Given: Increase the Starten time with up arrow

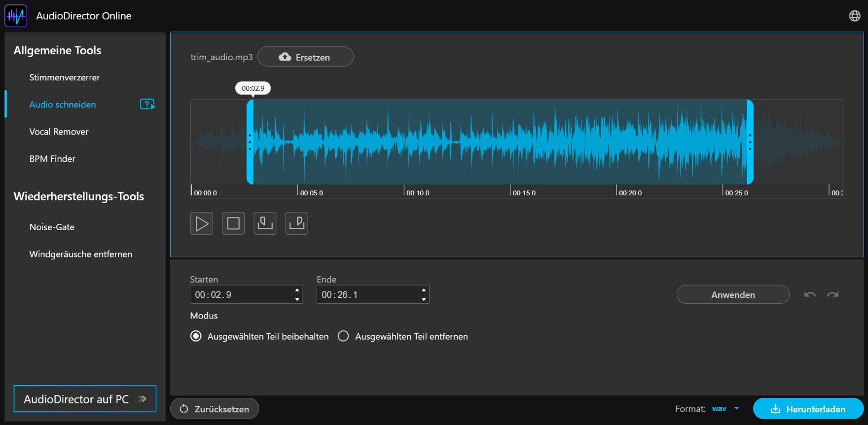Looking at the screenshot, I should pos(297,290).
